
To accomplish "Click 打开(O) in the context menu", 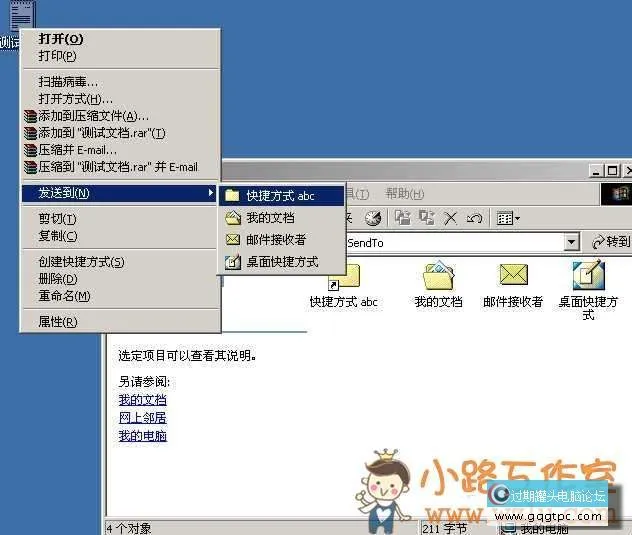I will (x=120, y=39).
